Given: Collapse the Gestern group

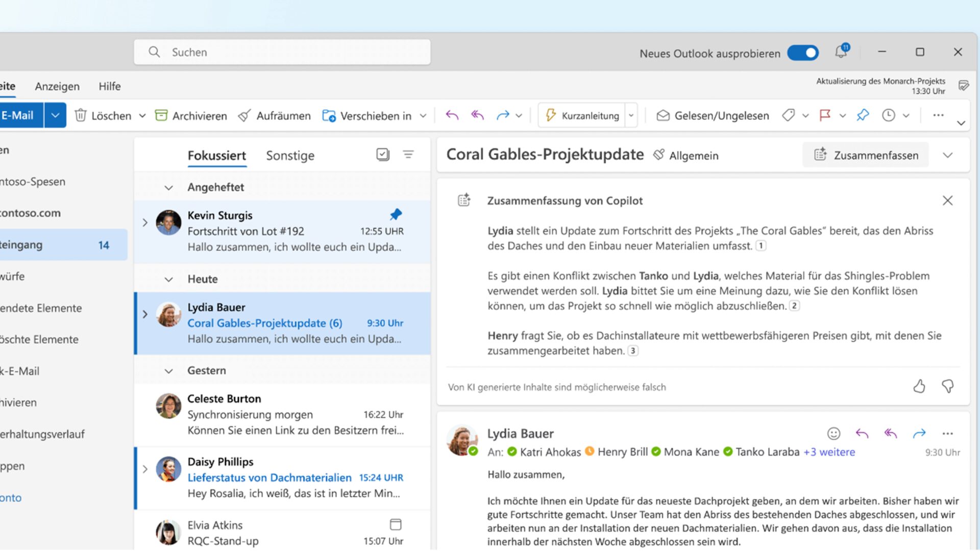Looking at the screenshot, I should (168, 371).
